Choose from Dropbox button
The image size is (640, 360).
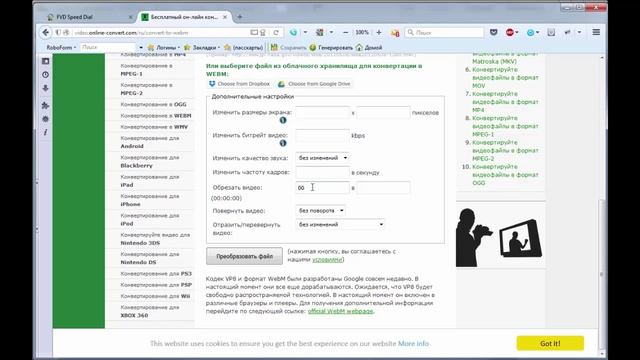point(240,84)
